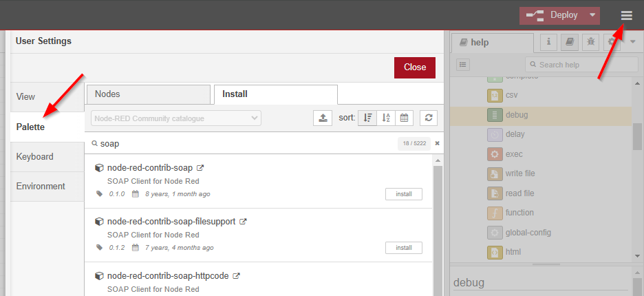Open the main hamburger menu
Screen dimensions: 644x296
tap(626, 15)
